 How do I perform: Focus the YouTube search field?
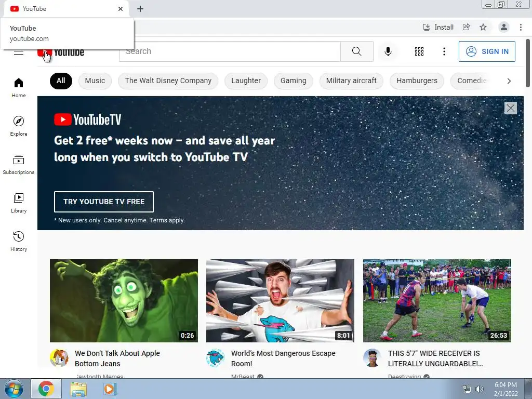(230, 51)
